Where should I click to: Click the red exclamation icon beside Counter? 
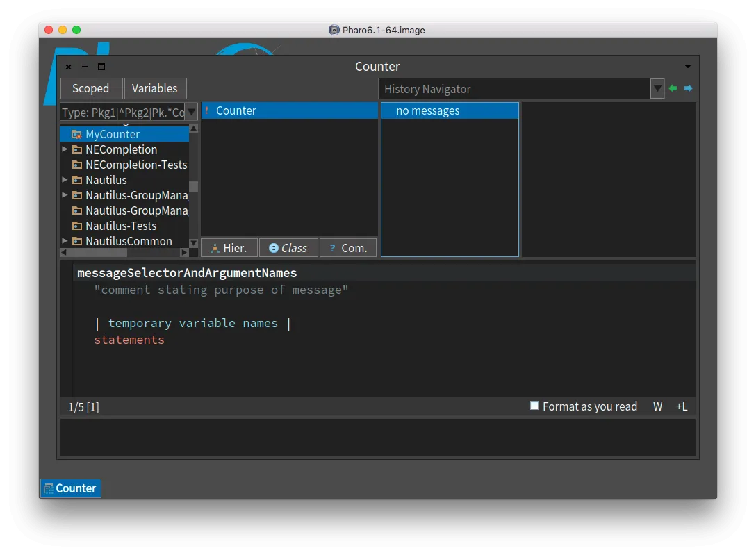point(207,110)
